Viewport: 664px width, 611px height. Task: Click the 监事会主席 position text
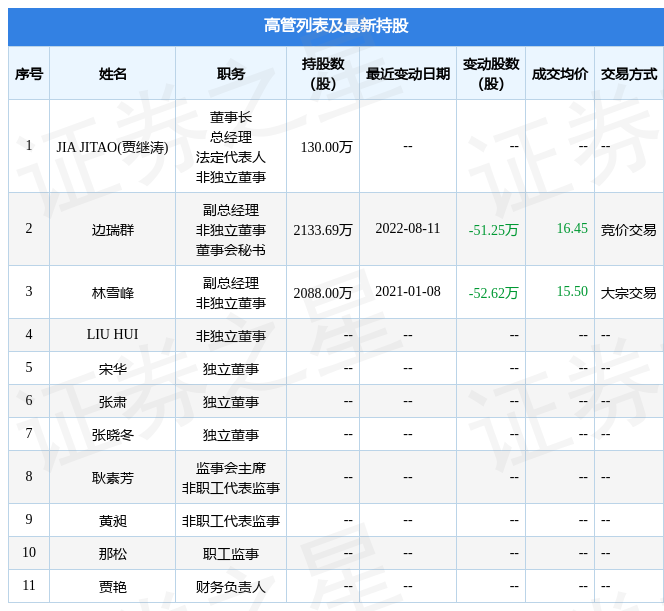point(231,468)
